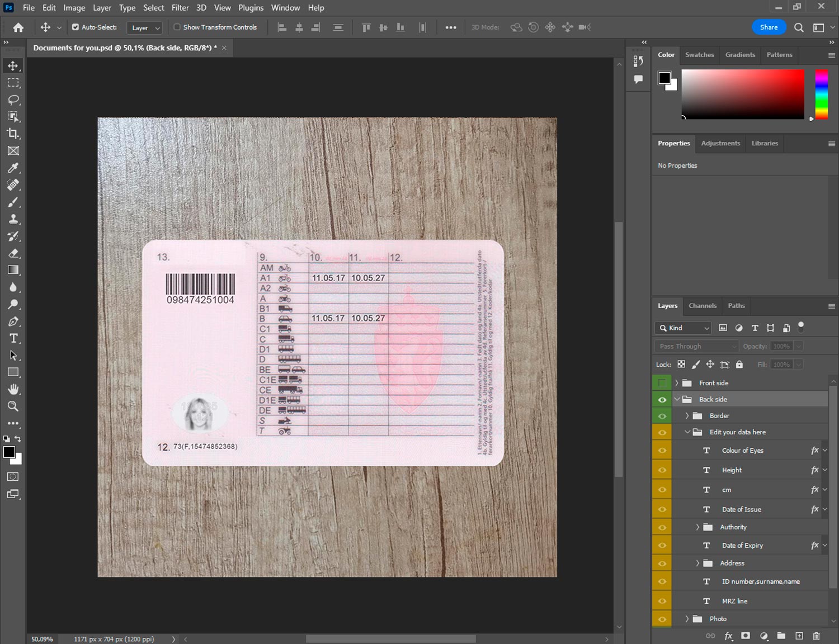
Task: Select the Zoom tool in toolbar
Action: click(x=13, y=406)
